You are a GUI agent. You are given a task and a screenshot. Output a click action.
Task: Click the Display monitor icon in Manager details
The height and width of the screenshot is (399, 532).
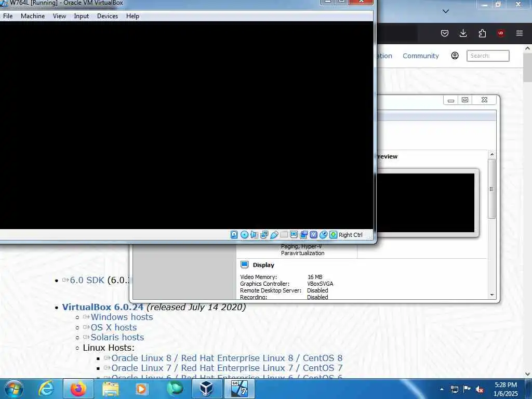(x=244, y=264)
